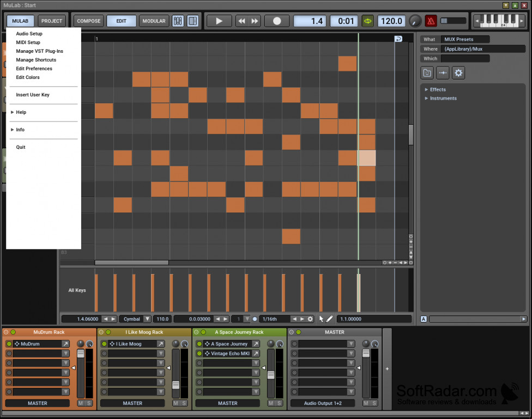Switch to MODULAR view
The width and height of the screenshot is (532, 419).
[154, 21]
